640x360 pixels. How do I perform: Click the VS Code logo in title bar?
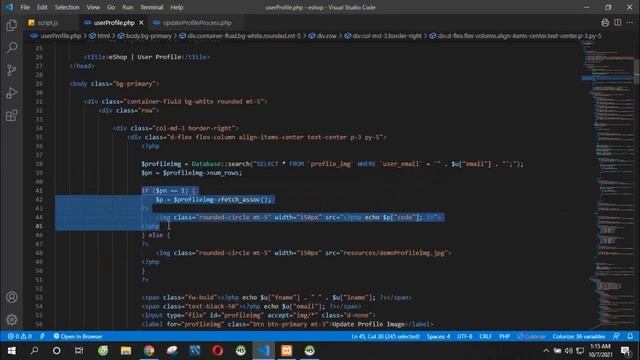click(x=9, y=7)
